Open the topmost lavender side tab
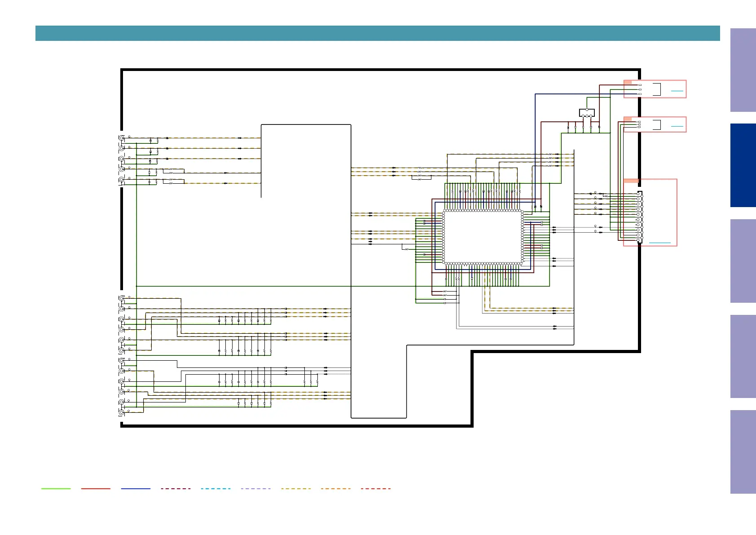This screenshot has width=756, height=535. point(743,70)
